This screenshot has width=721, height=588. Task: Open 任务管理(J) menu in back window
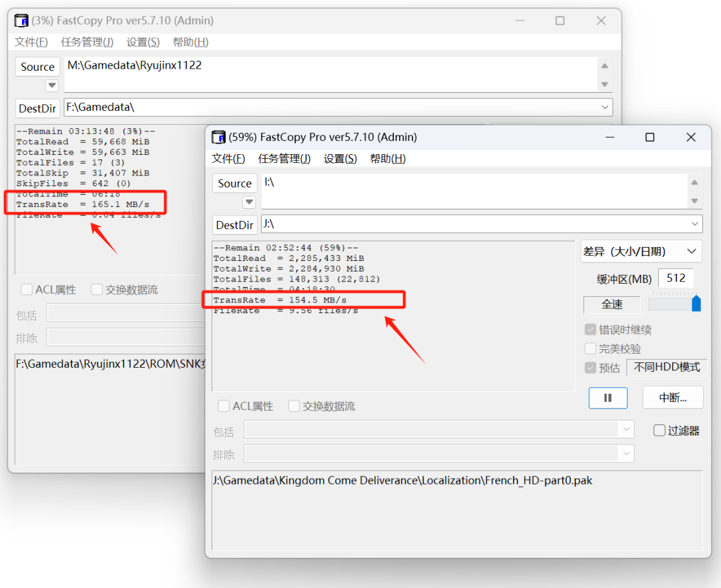click(x=87, y=42)
